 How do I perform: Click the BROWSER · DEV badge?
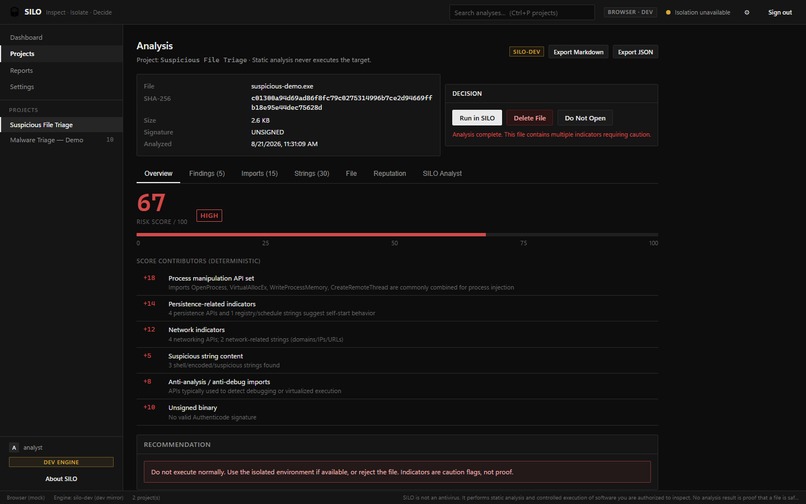630,12
